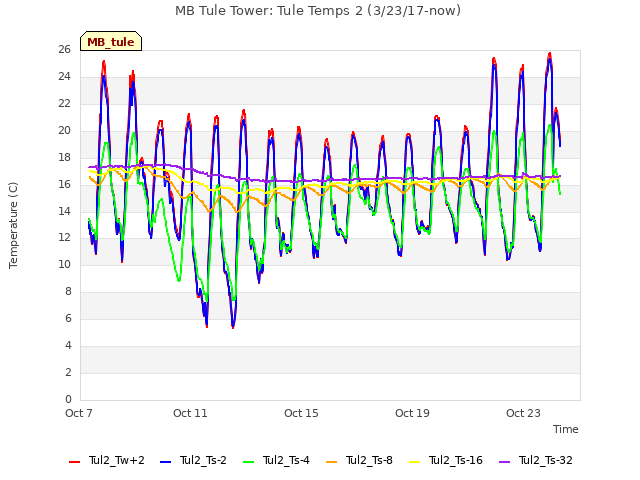Click the 6 y-axis tick label

point(68,318)
